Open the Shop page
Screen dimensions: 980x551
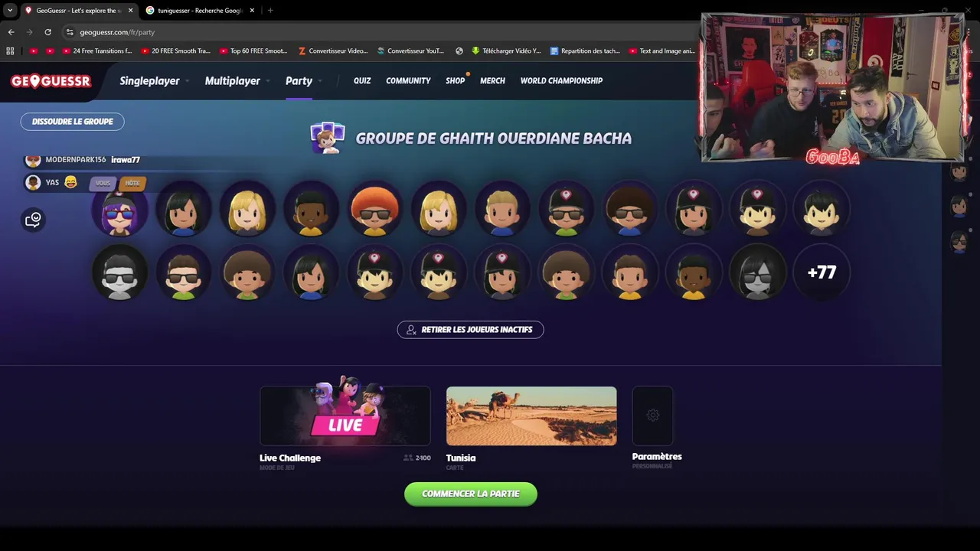tap(455, 81)
